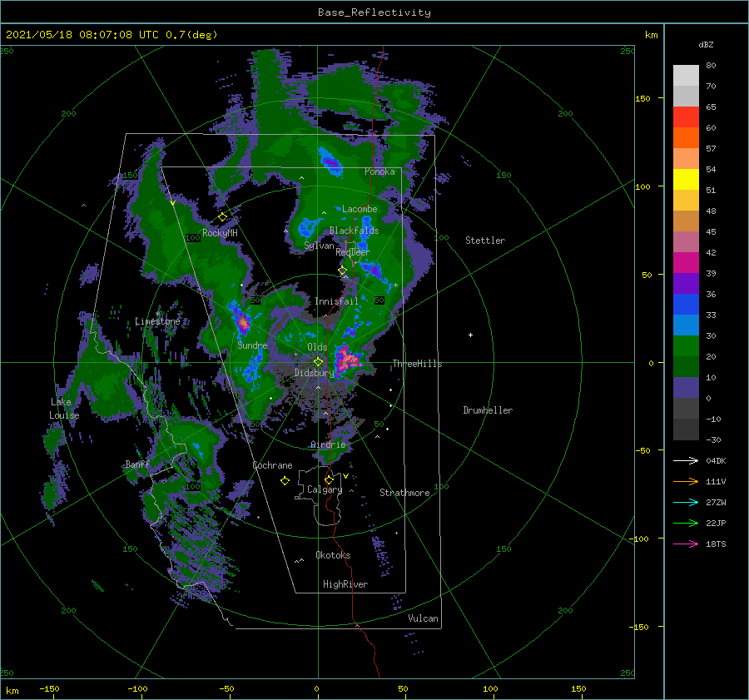Click the Base_Reflectivity title
The width and height of the screenshot is (749, 700).
pos(374,12)
